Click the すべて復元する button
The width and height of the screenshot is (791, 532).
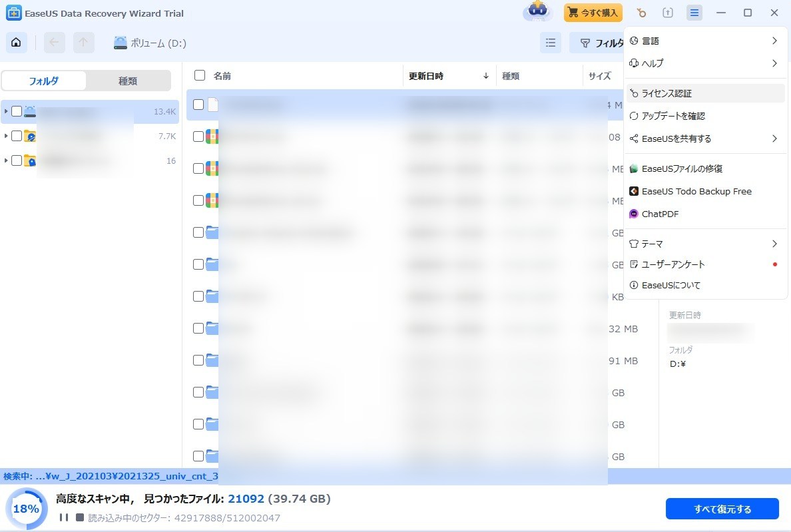pos(722,509)
